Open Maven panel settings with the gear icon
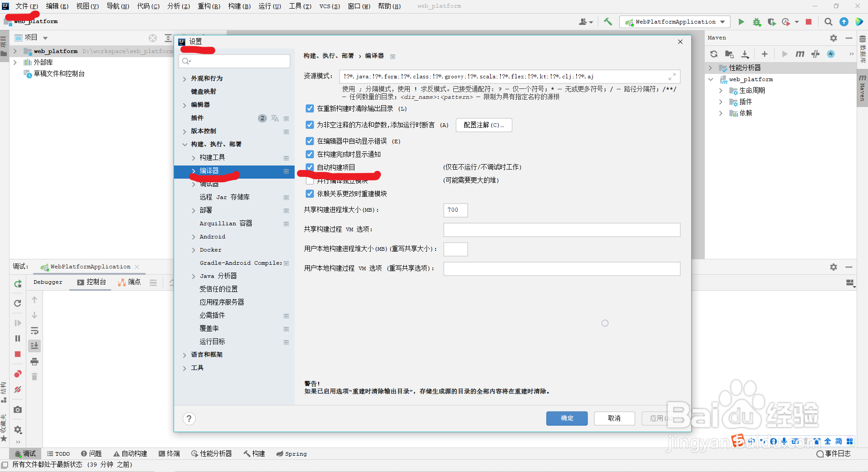 (833, 38)
